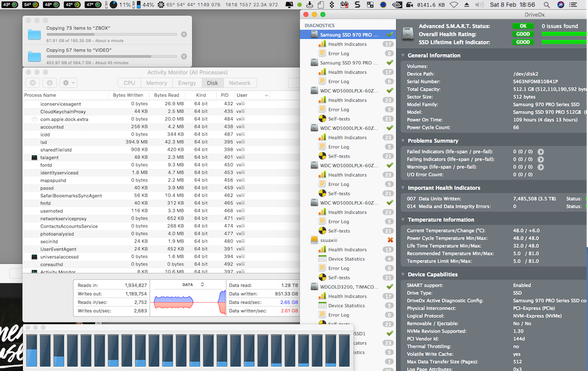Open Device Statistics under ssuaxiii

pyautogui.click(x=347, y=259)
